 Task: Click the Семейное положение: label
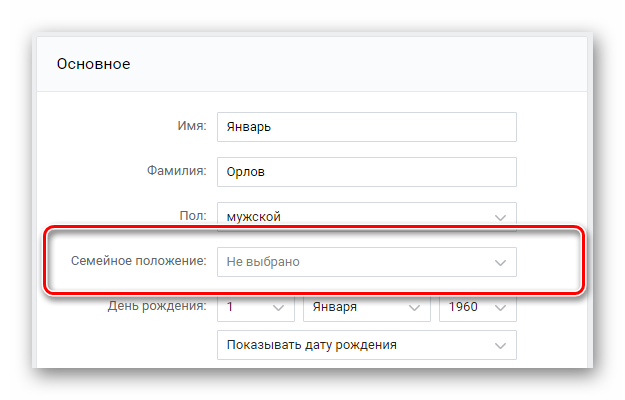(139, 261)
